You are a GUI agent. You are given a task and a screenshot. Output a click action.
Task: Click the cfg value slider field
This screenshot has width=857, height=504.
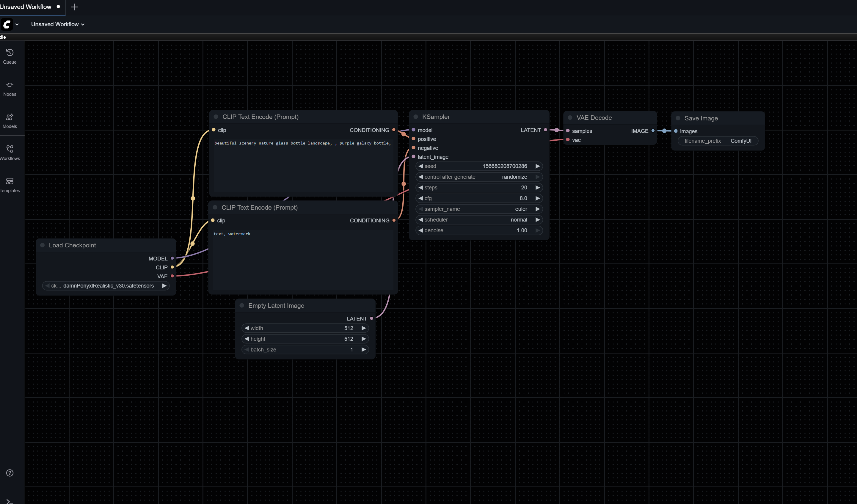click(479, 198)
